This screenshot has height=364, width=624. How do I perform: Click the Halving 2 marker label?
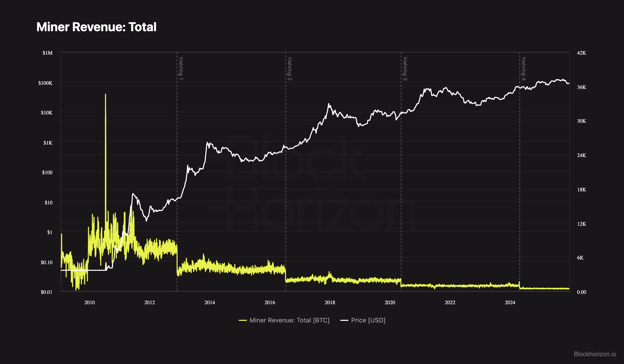point(290,69)
